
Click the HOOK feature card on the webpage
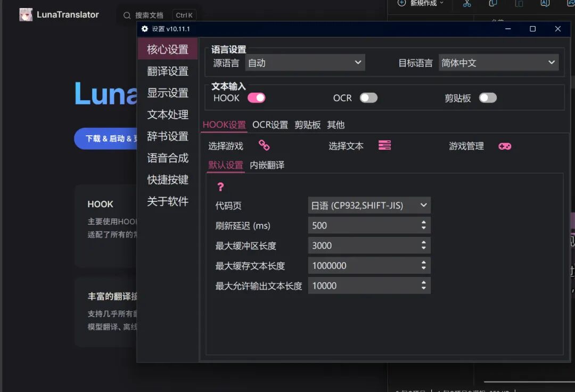106,226
